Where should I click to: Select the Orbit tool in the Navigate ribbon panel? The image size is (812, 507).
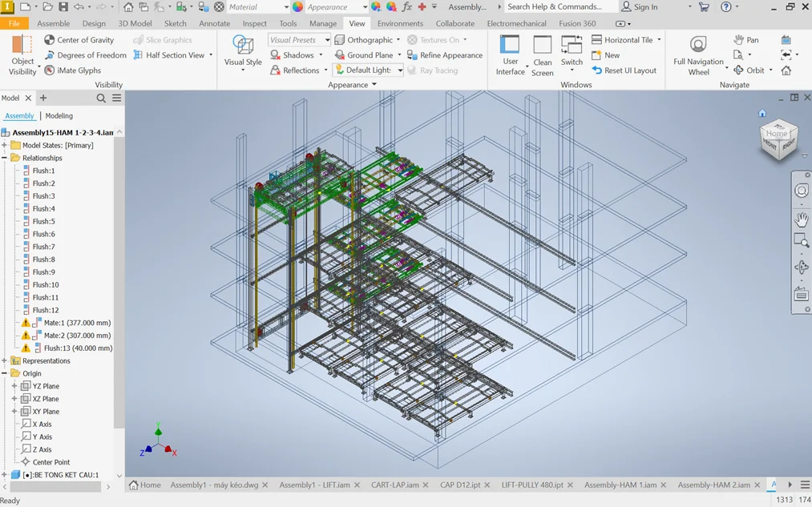coord(749,70)
